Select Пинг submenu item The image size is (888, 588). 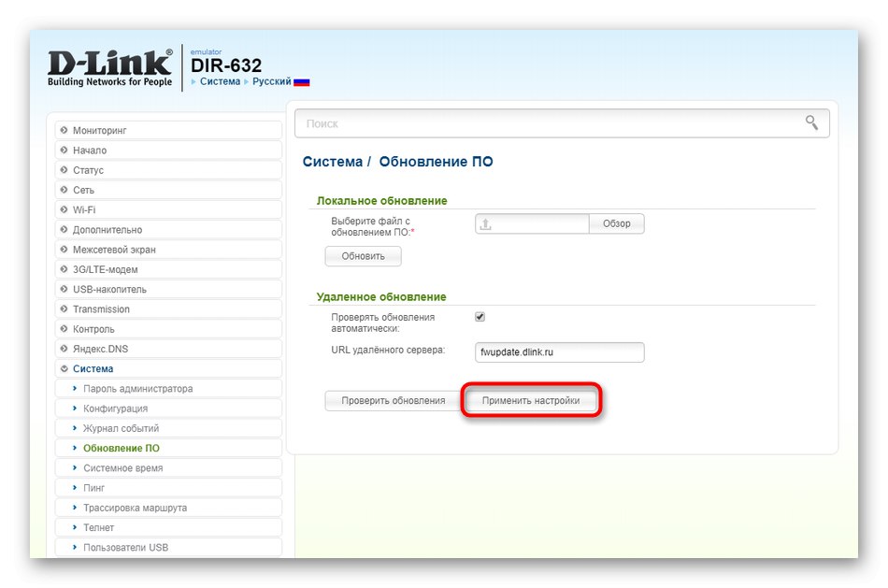169,488
